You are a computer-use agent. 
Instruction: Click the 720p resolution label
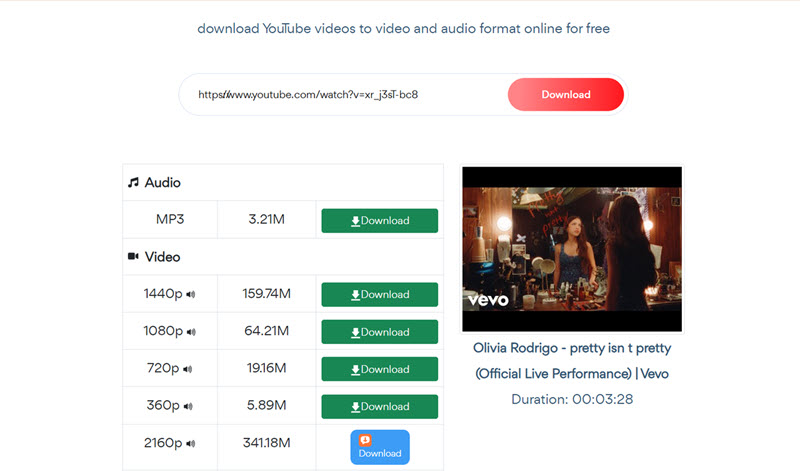pyautogui.click(x=163, y=368)
